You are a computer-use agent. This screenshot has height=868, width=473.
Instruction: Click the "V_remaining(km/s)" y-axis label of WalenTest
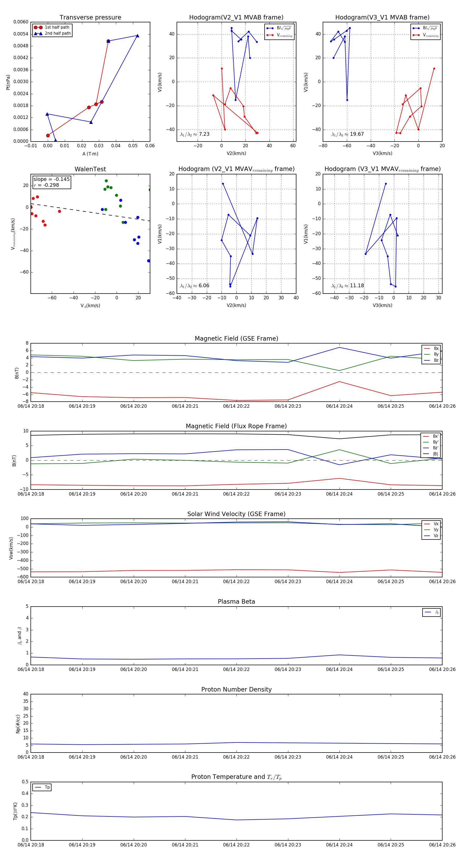13,234
